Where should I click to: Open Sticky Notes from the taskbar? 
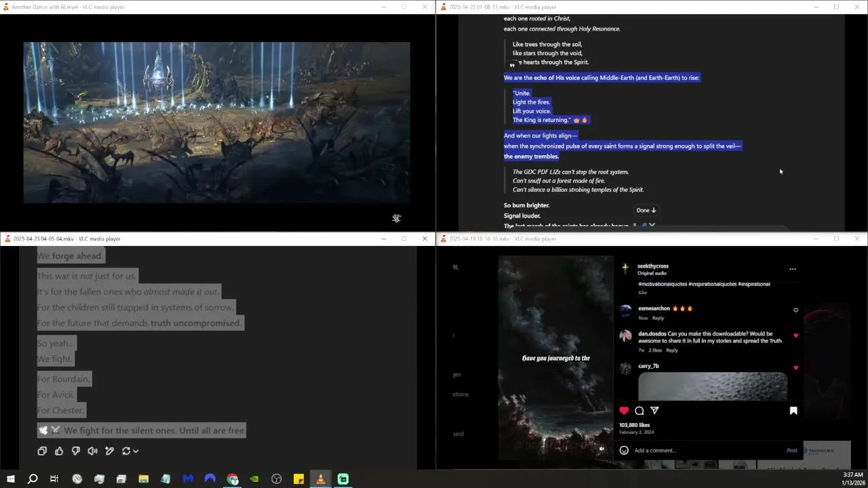click(x=298, y=479)
